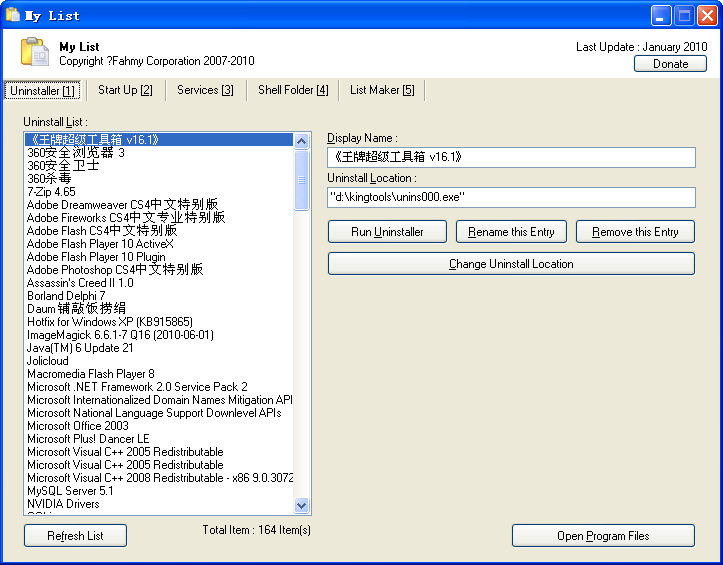The height and width of the screenshot is (565, 723).
Task: Choose Assassin's Creed II 1.0 from list
Action: 80,283
